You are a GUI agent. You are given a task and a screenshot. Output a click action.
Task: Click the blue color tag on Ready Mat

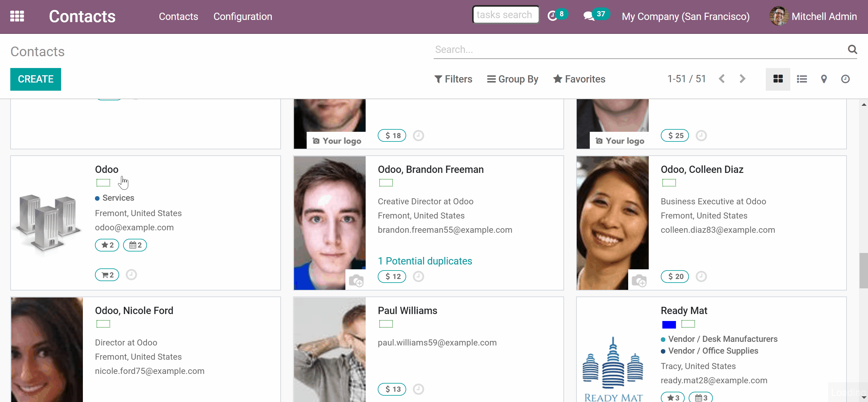669,325
